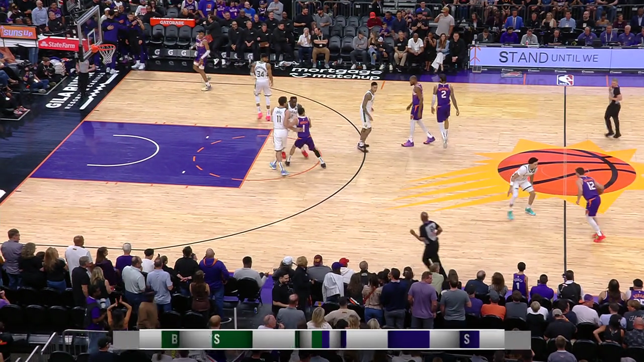644x362 pixels.
Task: Click the wide purple block in scorebar
Action: point(408,339)
